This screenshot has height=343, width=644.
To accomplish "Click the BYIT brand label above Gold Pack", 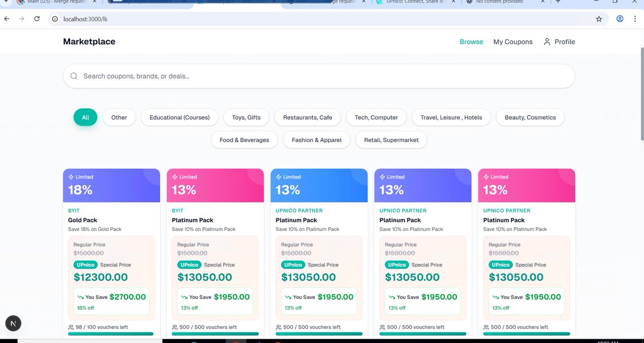I will click(x=74, y=211).
